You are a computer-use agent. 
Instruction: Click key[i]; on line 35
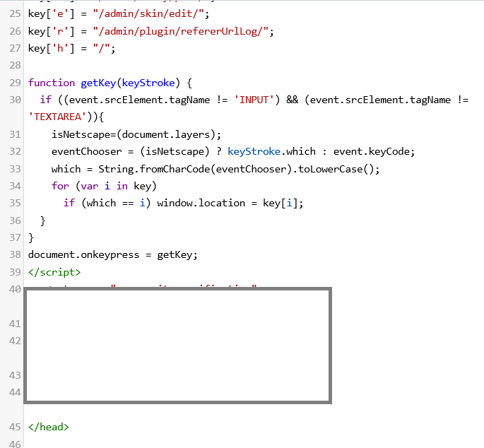283,204
